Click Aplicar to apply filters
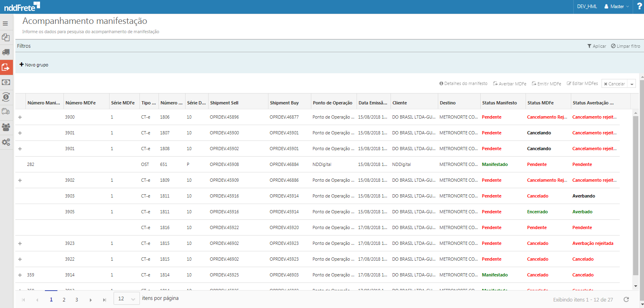The width and height of the screenshot is (644, 308). tap(597, 46)
